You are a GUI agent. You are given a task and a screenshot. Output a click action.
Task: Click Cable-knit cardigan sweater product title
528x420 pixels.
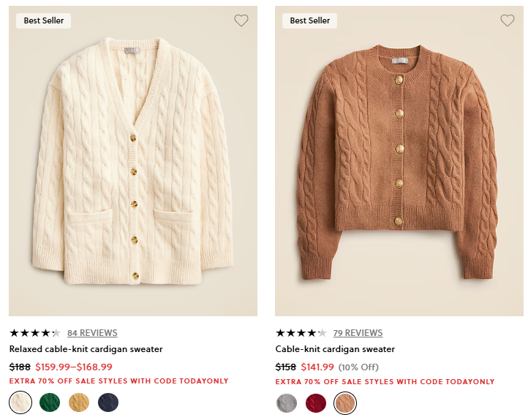click(x=335, y=349)
